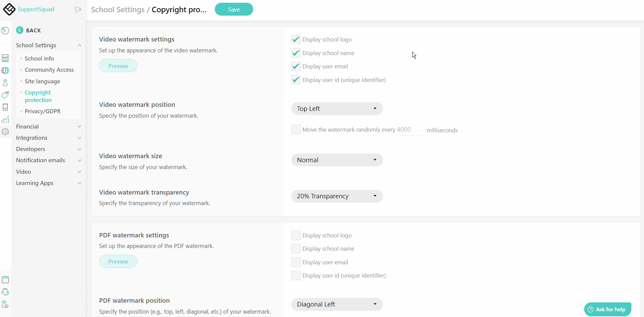644x317 pixels.
Task: Collapse sidebar using the exit arrow icon
Action: click(78, 10)
